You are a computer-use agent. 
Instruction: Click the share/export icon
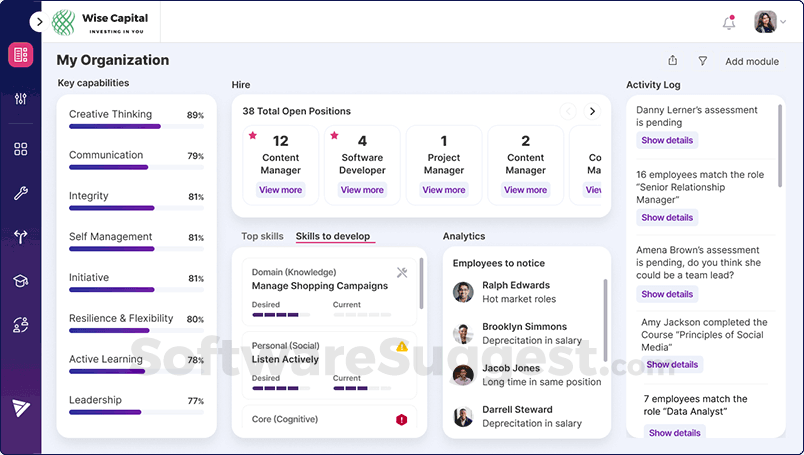tap(673, 61)
